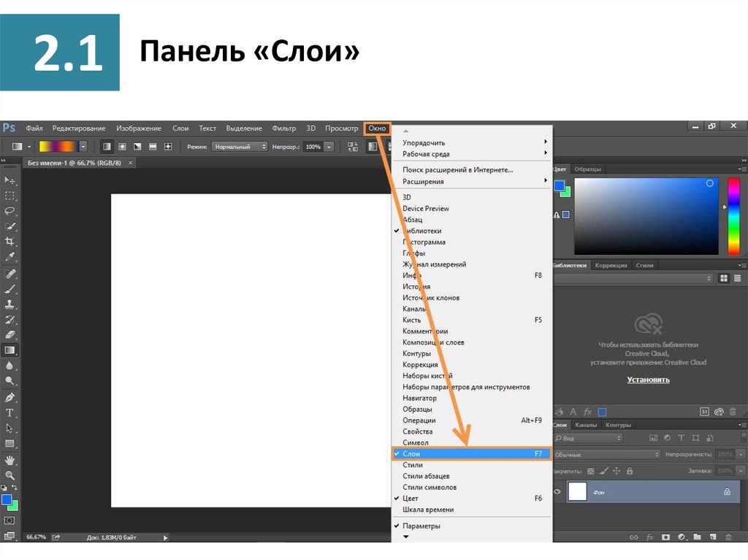Hide the Фон layer with eye icon

[557, 492]
